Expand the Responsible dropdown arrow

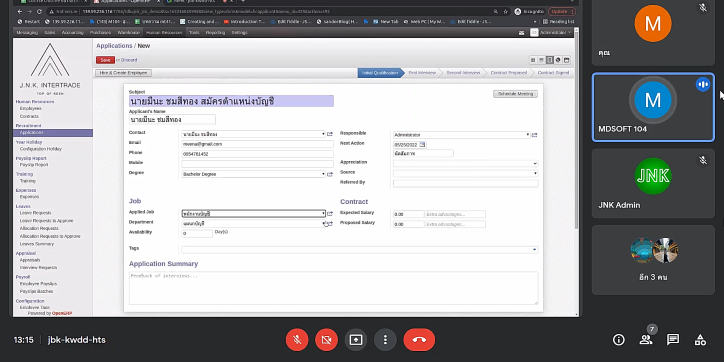coord(528,135)
